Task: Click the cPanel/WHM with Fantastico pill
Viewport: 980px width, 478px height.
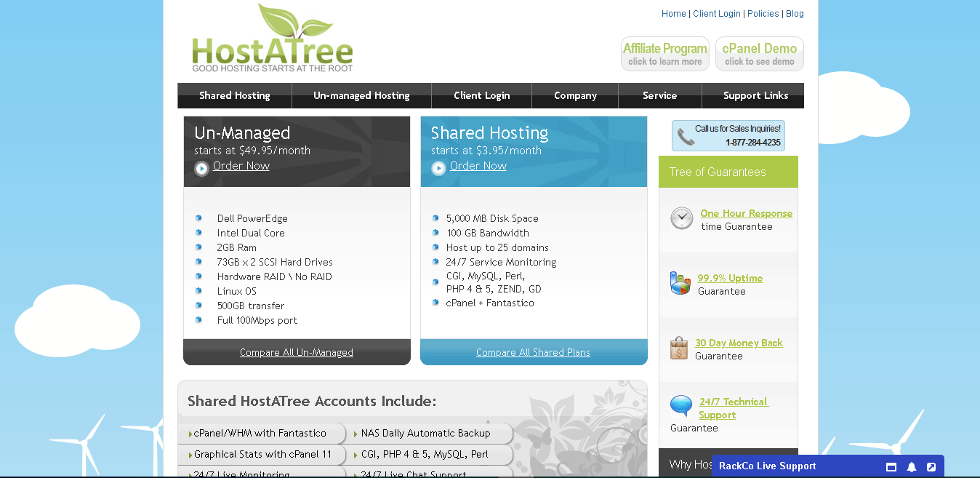Action: pyautogui.click(x=261, y=433)
